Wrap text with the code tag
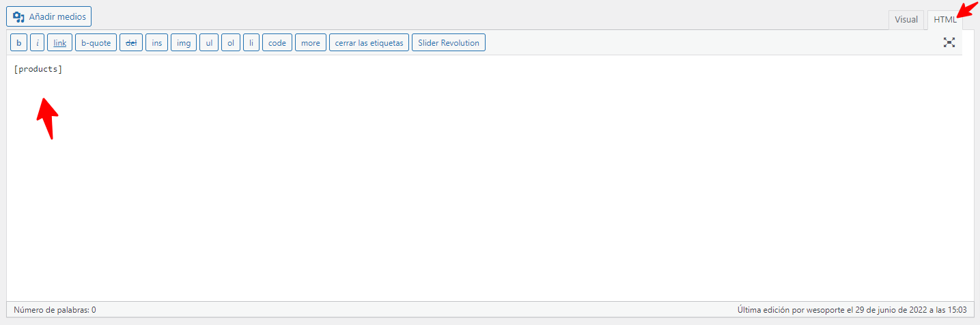This screenshot has width=980, height=325. [x=277, y=43]
